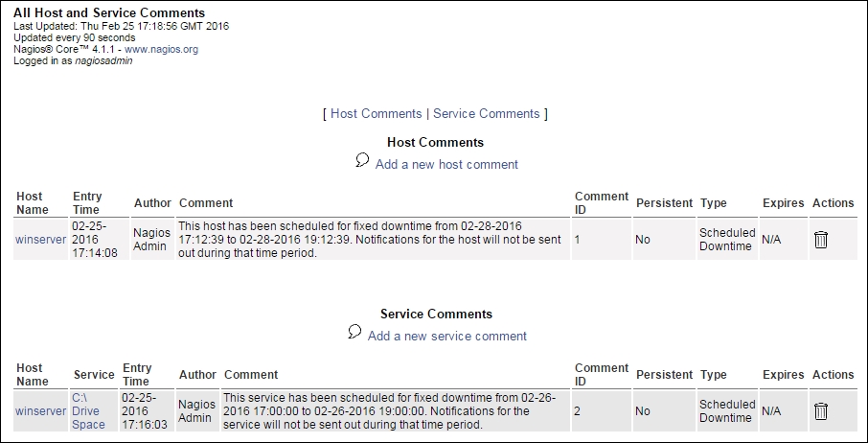Delete service comment ID 2 via trash icon
The image size is (868, 443).
(821, 411)
